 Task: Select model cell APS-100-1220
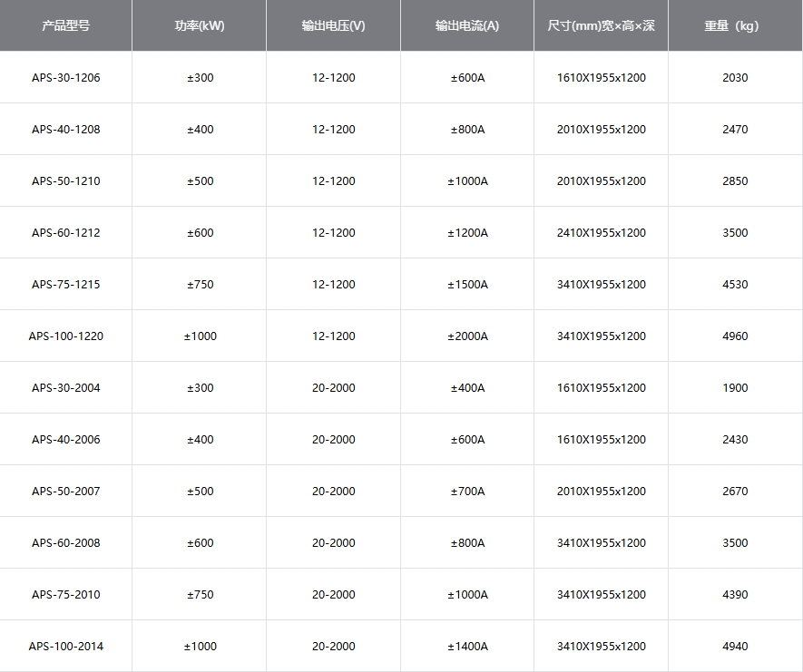click(x=66, y=336)
